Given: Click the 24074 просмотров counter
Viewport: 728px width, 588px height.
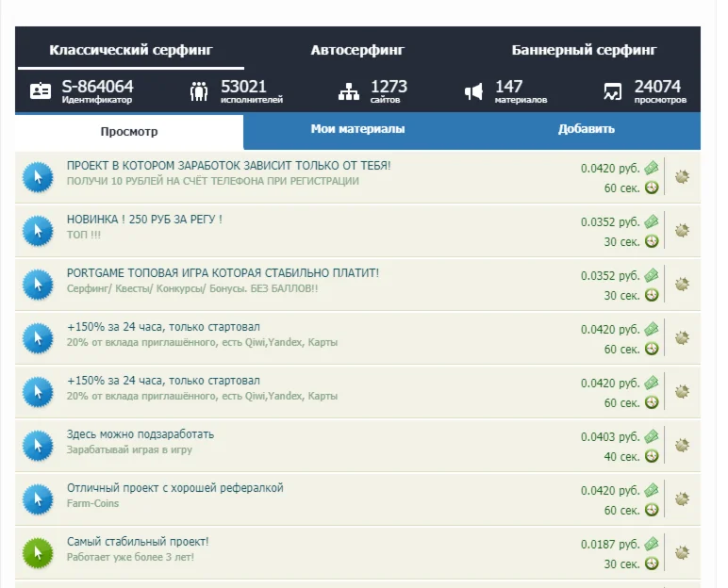Looking at the screenshot, I should (660, 91).
